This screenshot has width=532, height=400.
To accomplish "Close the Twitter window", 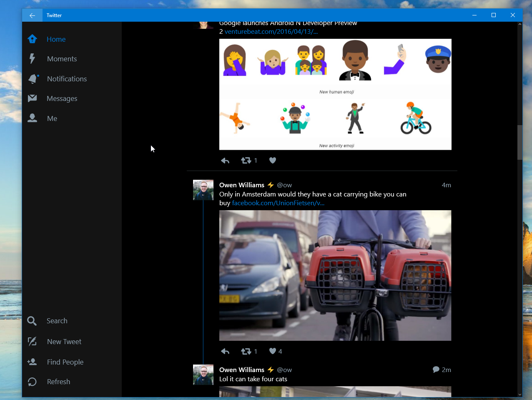I will (513, 15).
